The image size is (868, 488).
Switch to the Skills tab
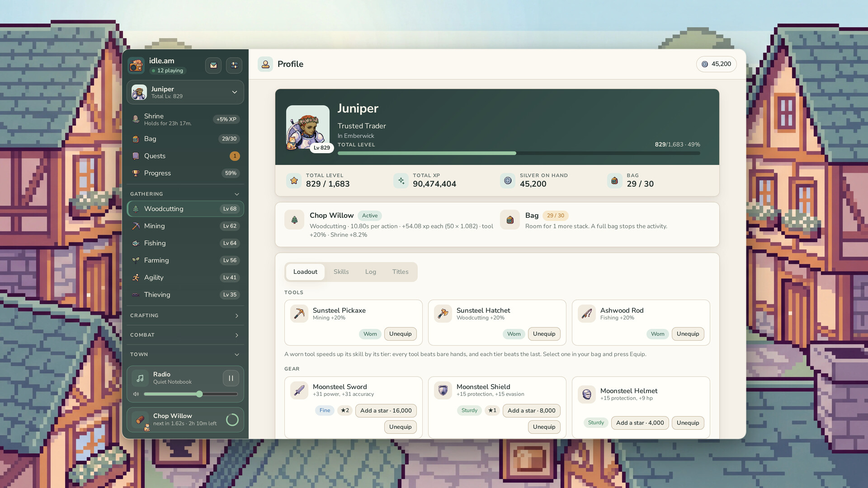point(341,272)
